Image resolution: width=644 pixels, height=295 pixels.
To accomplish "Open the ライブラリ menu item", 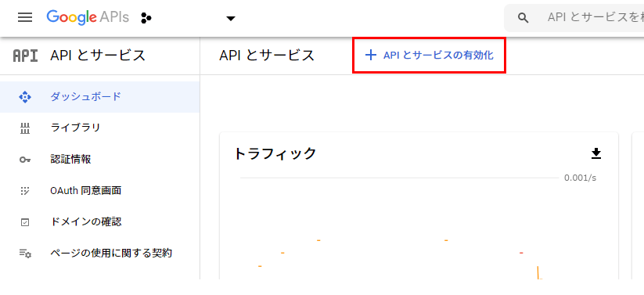I will (x=100, y=128).
